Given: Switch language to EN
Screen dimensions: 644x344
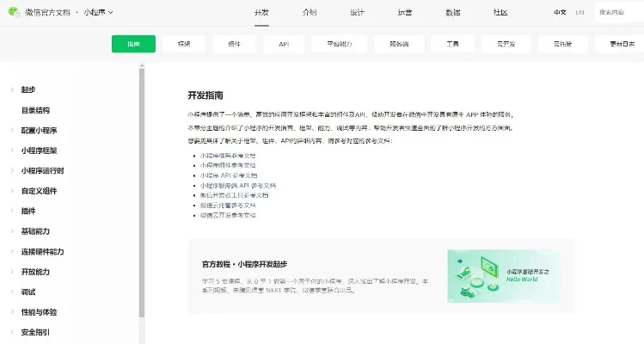Looking at the screenshot, I should tap(580, 12).
